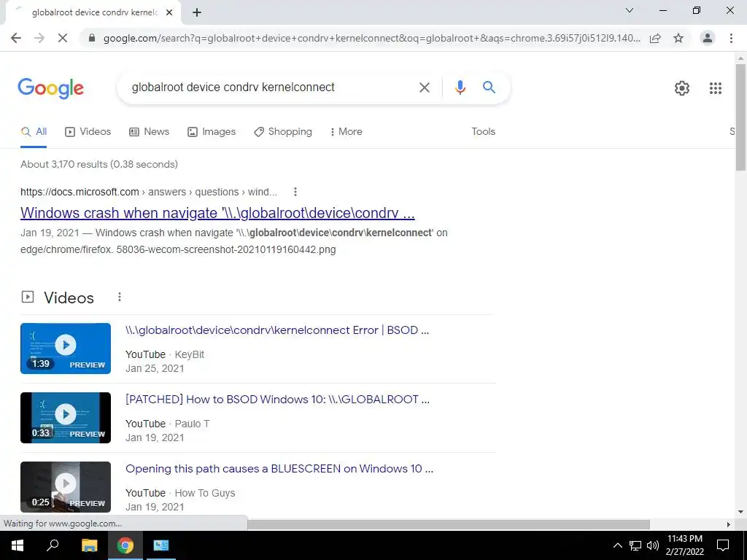
Task: Open the PATCHED How to BSOD link
Action: point(278,400)
